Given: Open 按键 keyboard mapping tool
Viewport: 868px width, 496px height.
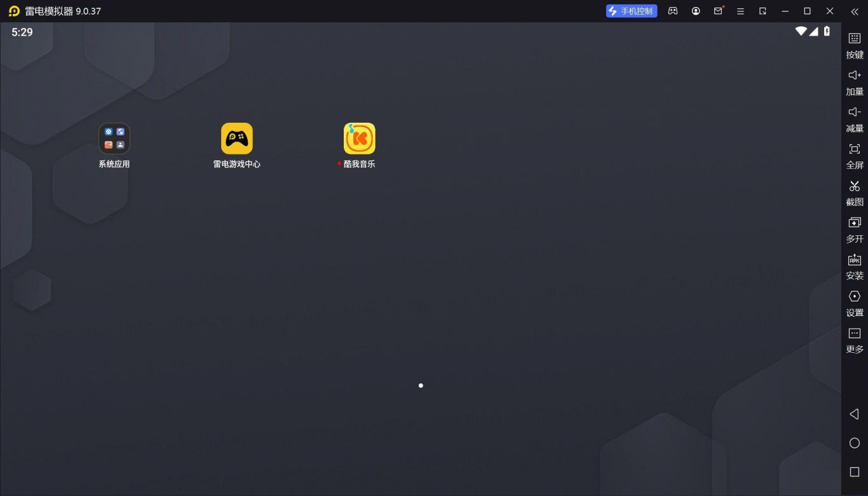Looking at the screenshot, I should [x=855, y=45].
